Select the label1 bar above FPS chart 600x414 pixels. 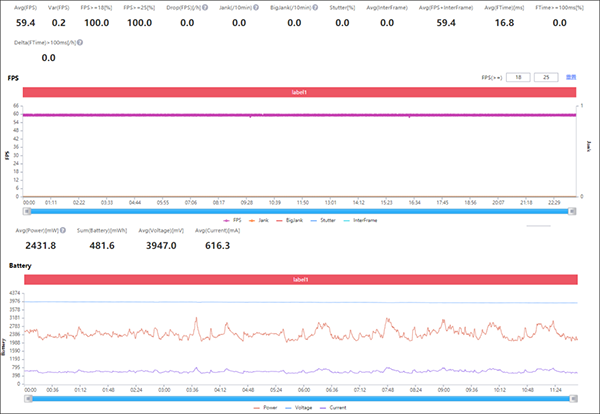click(x=301, y=92)
